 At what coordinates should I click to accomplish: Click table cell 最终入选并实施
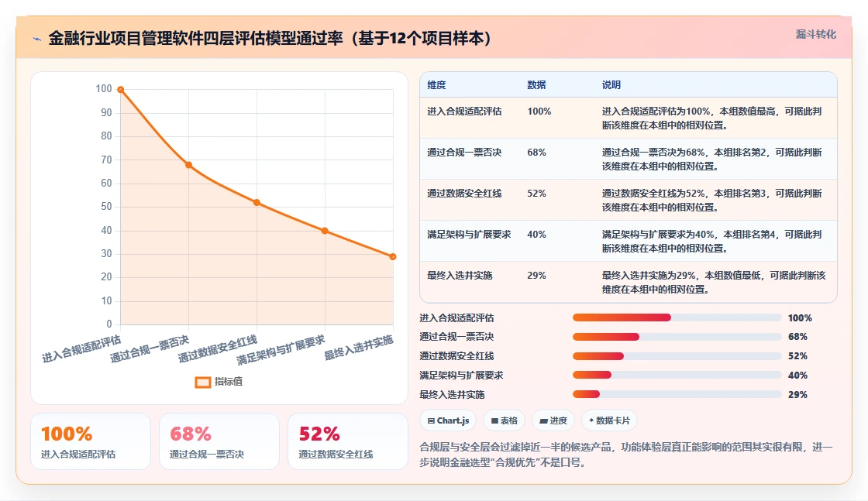click(x=460, y=276)
